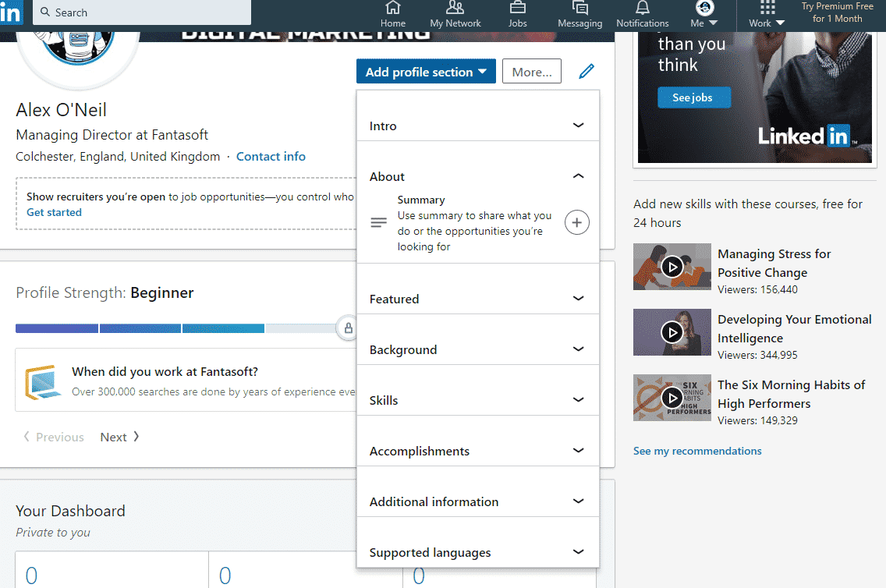Click the search magnifier icon
Screen dimensions: 886x588
(x=45, y=12)
